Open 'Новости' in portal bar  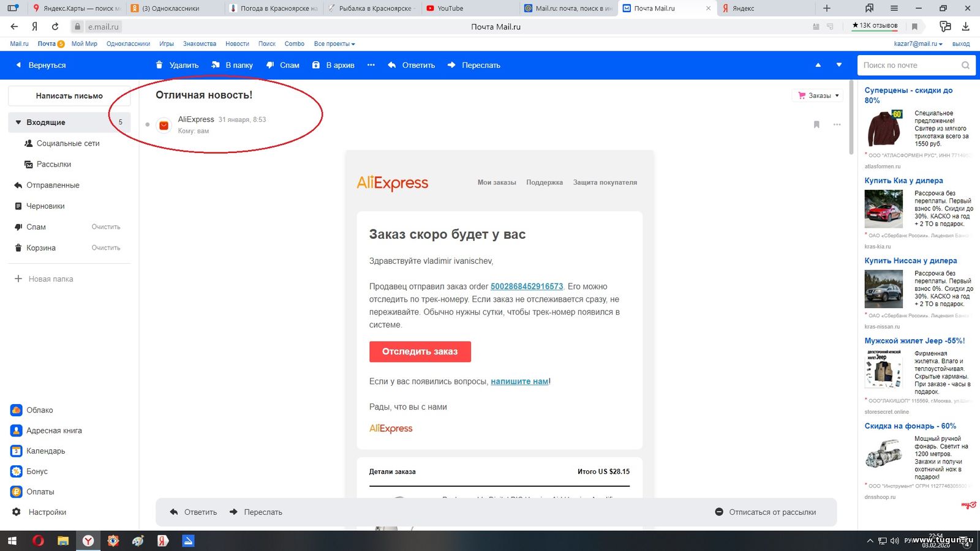click(237, 44)
